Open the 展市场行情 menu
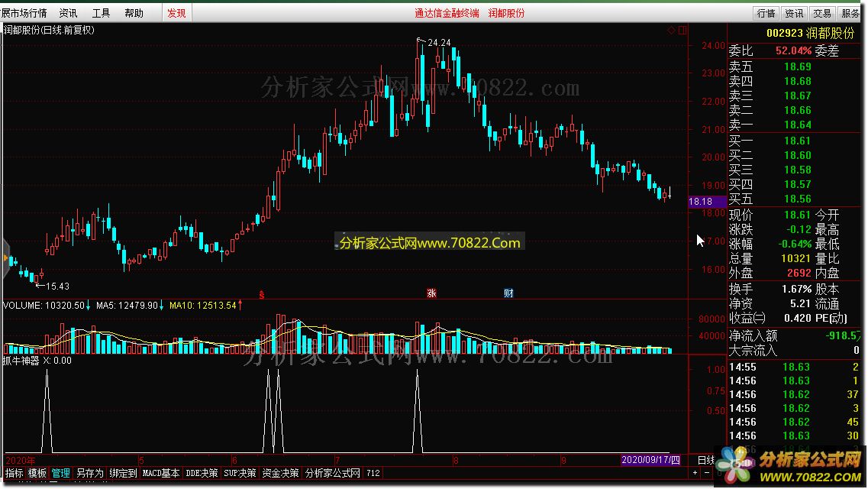 24,13
